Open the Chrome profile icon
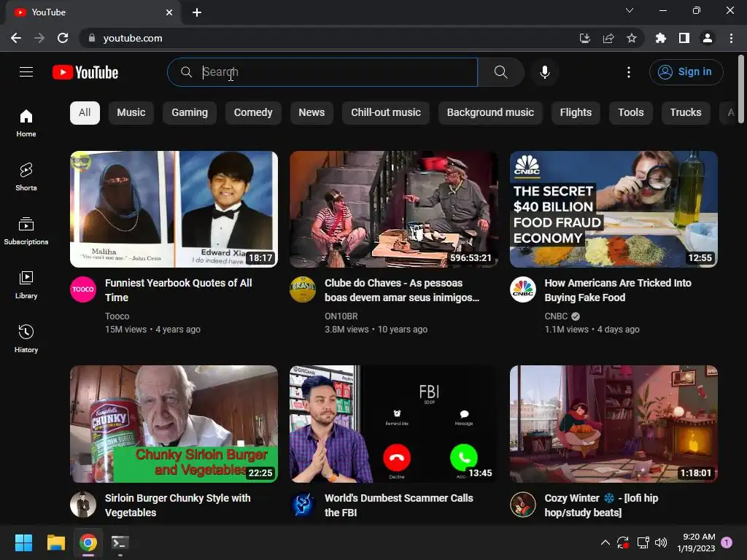Viewport: 747px width, 560px height. (708, 38)
